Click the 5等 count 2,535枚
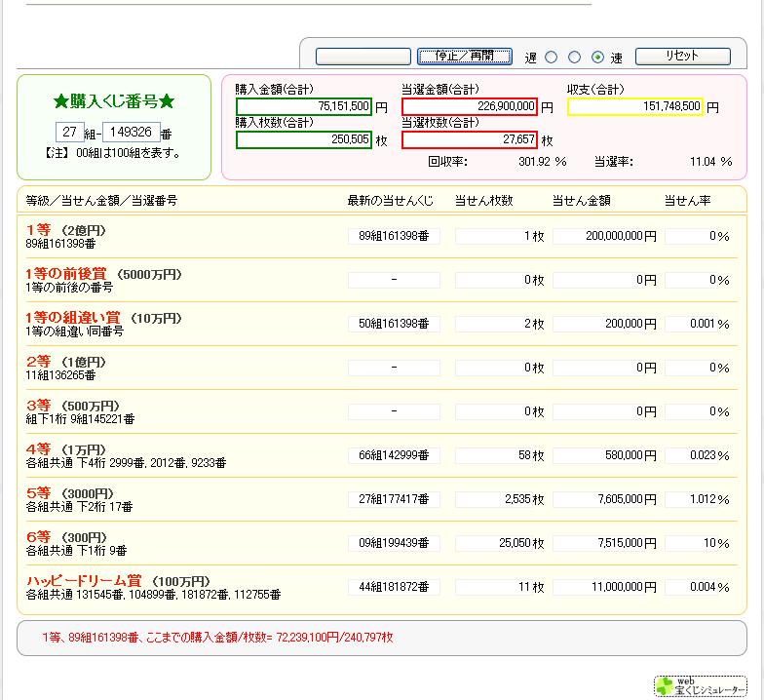 click(501, 499)
